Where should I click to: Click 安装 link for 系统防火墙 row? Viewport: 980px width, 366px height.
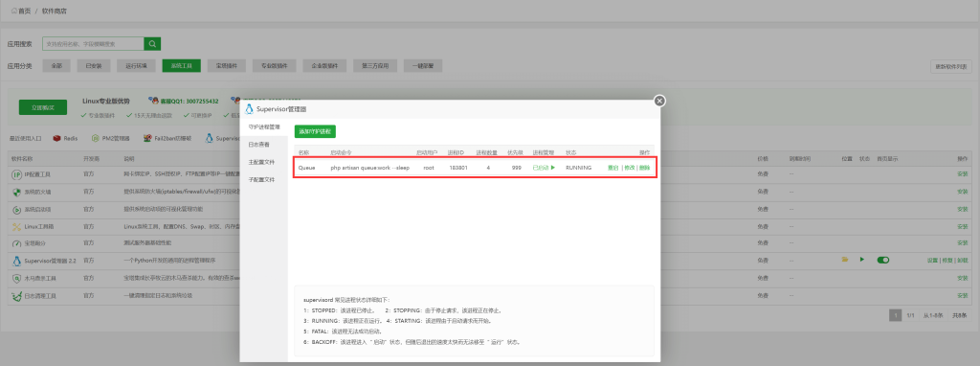963,192
